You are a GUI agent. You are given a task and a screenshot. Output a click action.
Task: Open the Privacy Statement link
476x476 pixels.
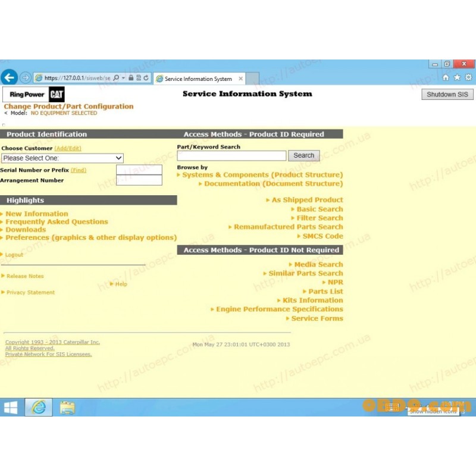[30, 292]
